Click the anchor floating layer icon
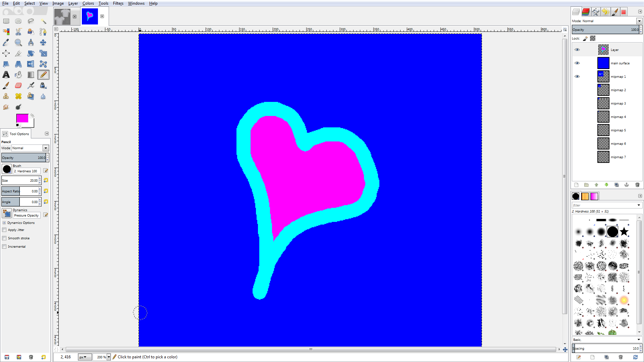Image resolution: width=644 pixels, height=362 pixels. [627, 185]
